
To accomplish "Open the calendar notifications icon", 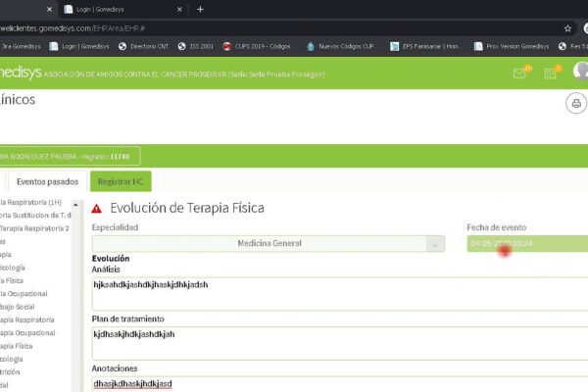I will 550,73.
